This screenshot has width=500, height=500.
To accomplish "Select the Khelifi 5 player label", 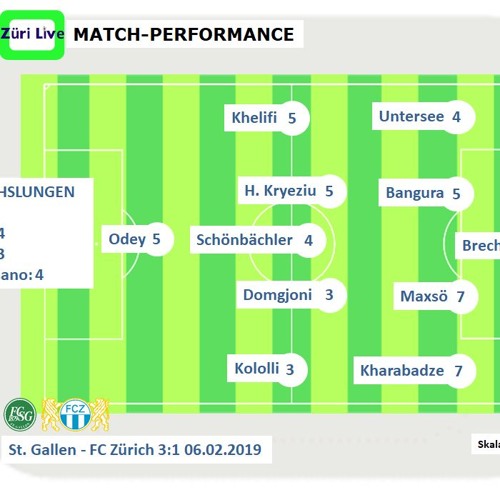I will [267, 118].
